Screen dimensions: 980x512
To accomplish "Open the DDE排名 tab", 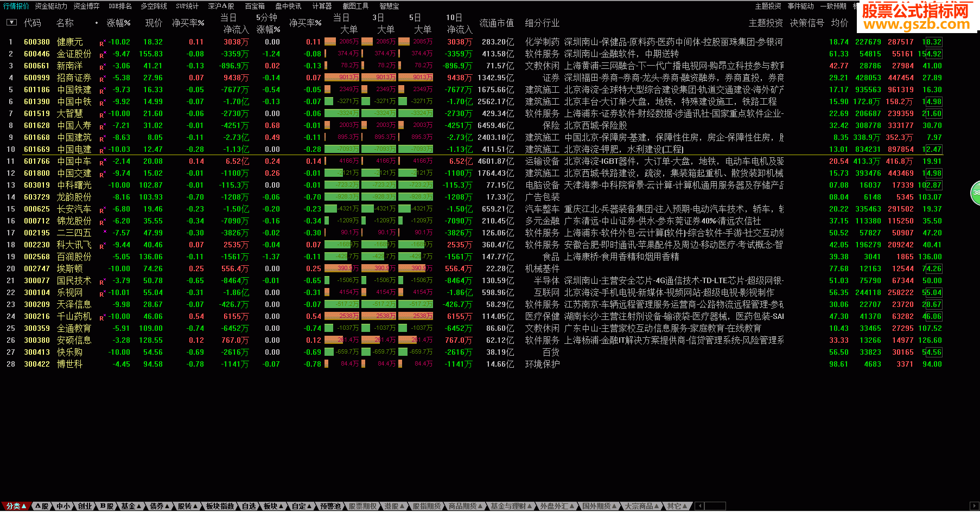I will click(x=120, y=6).
